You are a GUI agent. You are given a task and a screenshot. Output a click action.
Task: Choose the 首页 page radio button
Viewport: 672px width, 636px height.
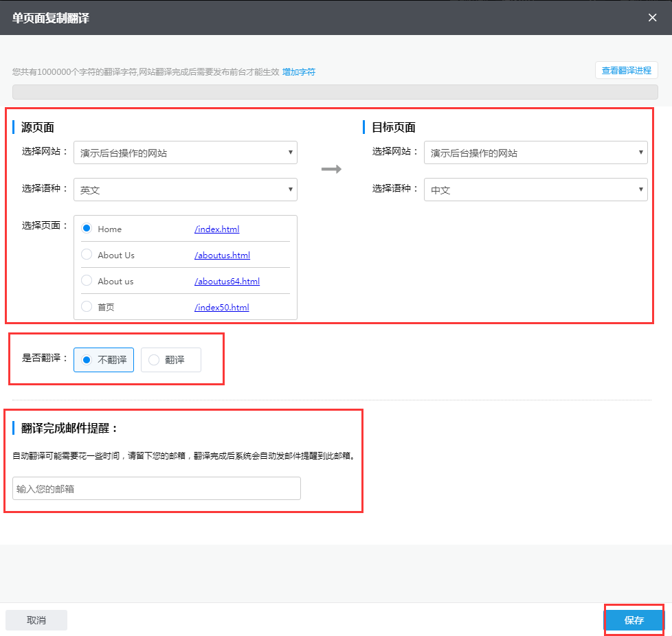pos(86,307)
